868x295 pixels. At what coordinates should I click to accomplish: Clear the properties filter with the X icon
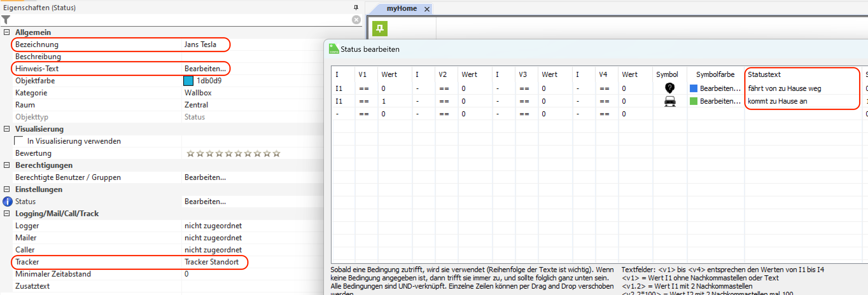pos(356,20)
